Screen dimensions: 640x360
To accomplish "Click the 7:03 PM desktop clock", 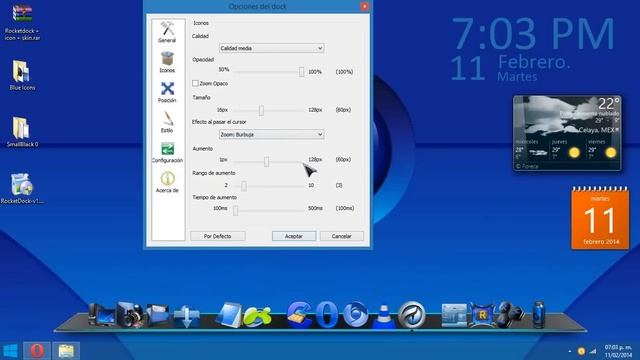I will pyautogui.click(x=533, y=33).
